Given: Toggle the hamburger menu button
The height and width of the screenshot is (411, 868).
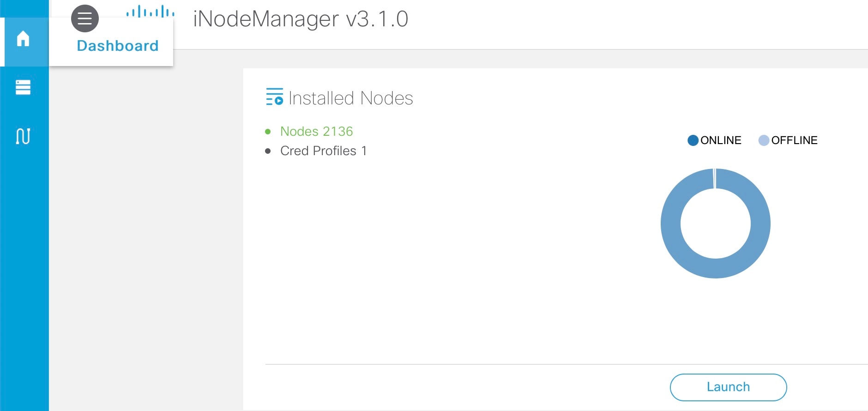Looking at the screenshot, I should 85,19.
